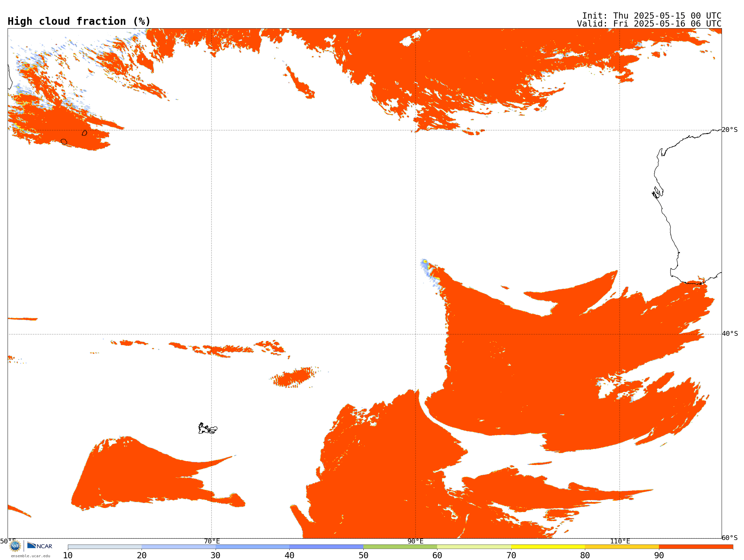
Task: Click the colorbar tick label 40
Action: pos(289,556)
